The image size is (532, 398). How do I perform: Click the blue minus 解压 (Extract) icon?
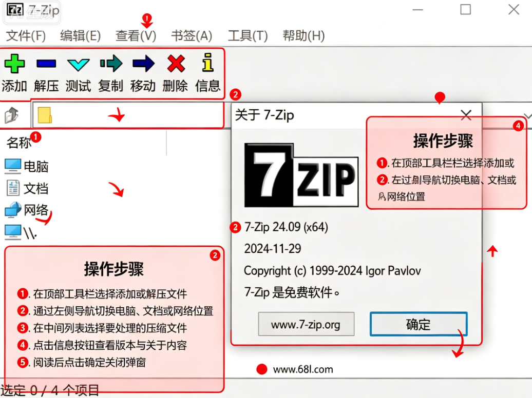(x=46, y=64)
